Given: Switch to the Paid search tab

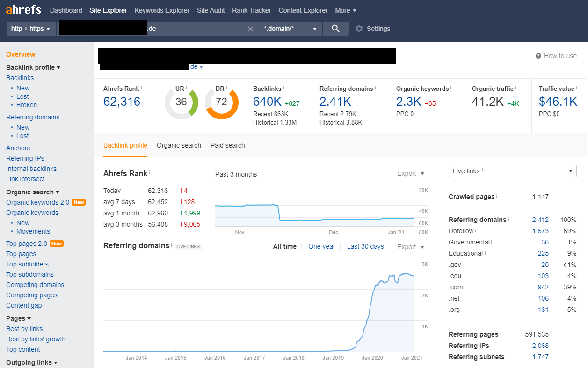Looking at the screenshot, I should (228, 145).
